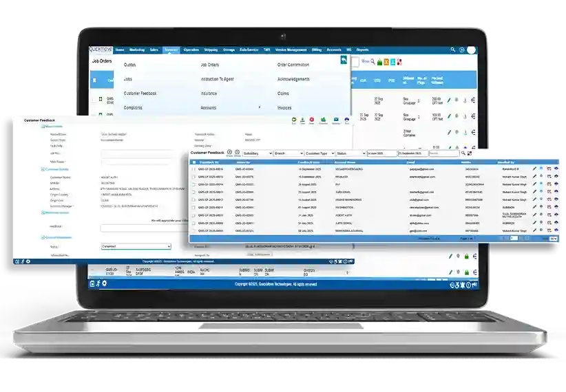Click edit pencil for first customer feedback row
566x392 pixels.
pos(534,168)
